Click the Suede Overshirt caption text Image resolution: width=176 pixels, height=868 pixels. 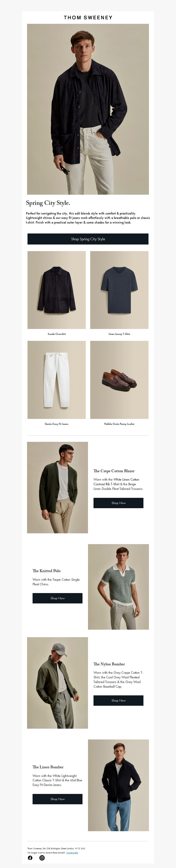57,334
